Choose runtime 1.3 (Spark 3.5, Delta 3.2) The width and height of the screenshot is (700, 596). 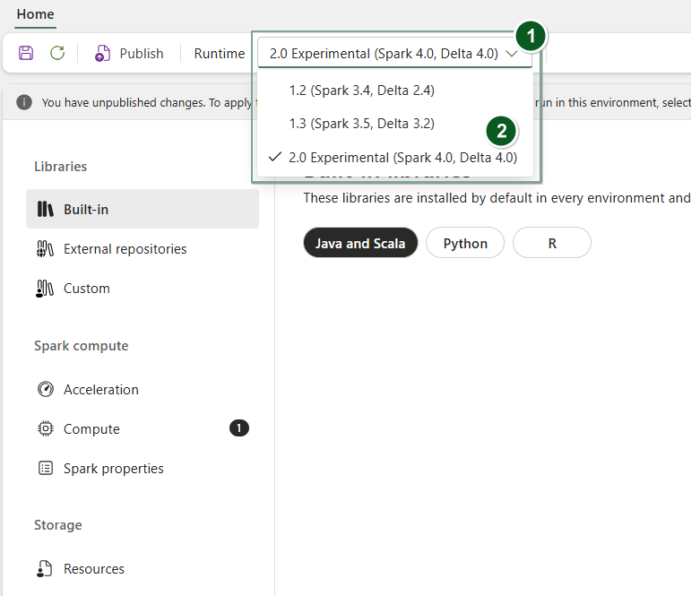click(361, 124)
